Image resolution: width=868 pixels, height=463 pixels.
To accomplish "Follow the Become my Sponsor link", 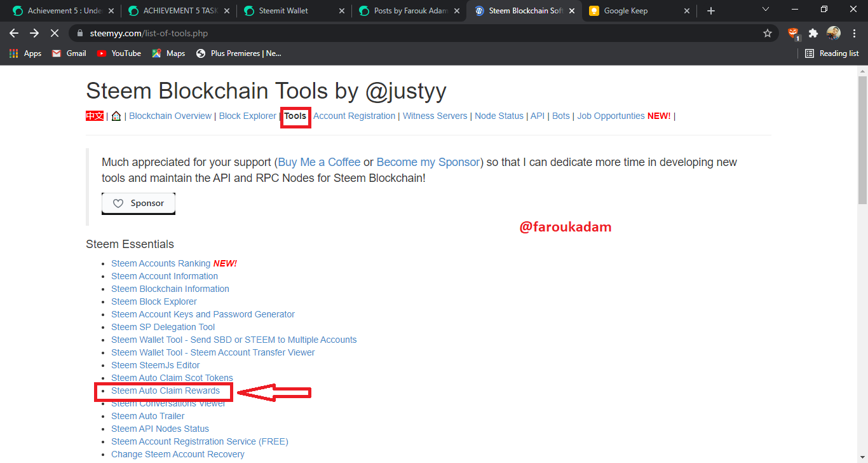I will click(428, 162).
